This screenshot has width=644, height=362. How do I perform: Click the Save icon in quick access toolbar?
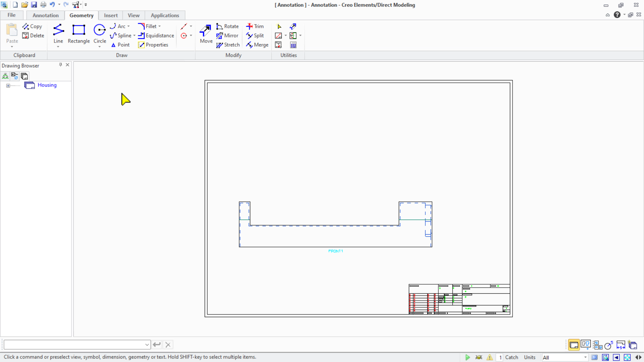pos(34,5)
